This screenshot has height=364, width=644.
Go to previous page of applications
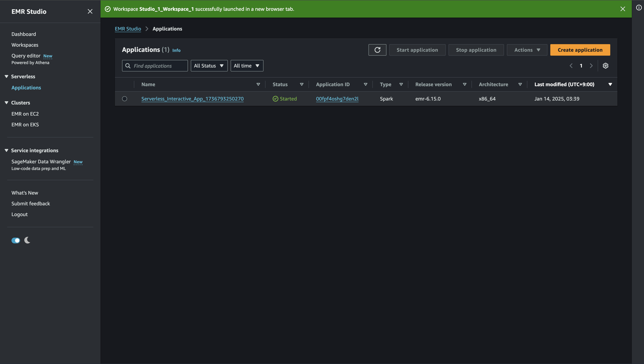(571, 66)
